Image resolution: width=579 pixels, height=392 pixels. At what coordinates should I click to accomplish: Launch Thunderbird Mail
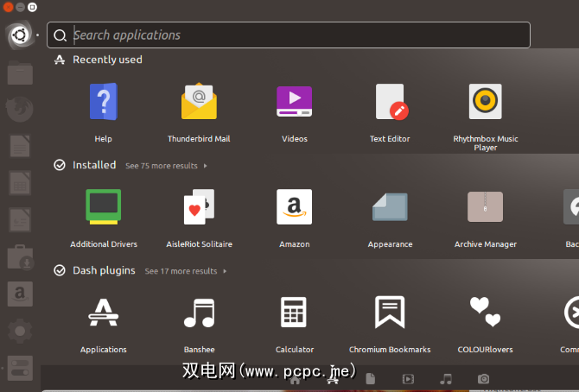199,104
